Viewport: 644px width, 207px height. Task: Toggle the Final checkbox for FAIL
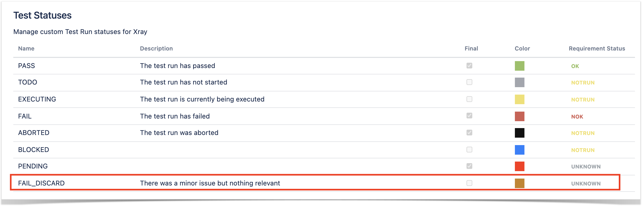click(469, 116)
